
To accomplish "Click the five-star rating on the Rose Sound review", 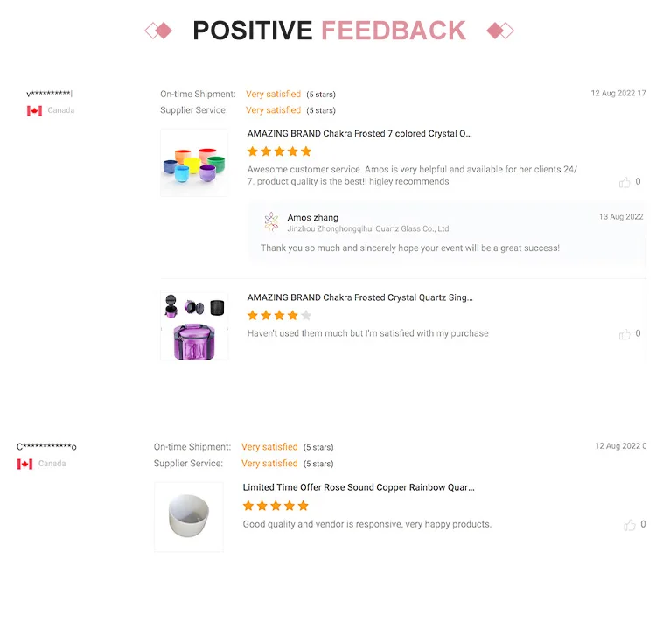I will click(276, 506).
